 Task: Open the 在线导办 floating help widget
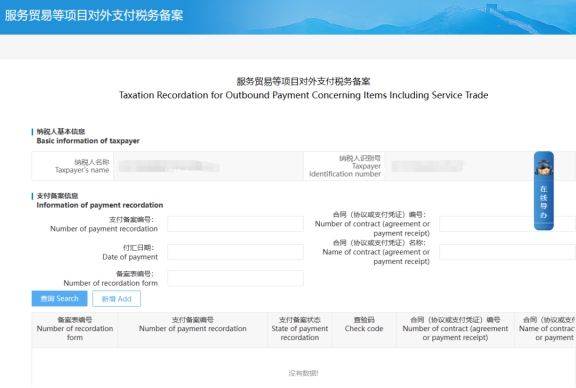544,191
